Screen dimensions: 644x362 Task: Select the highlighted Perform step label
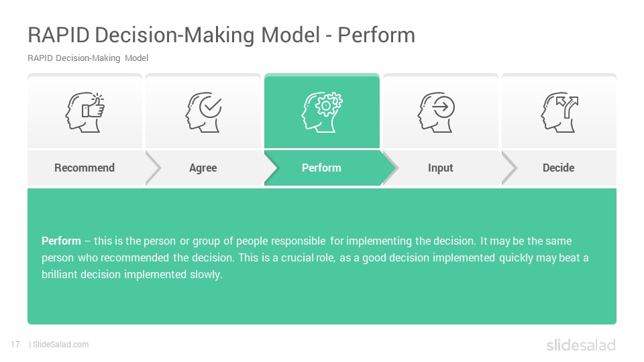click(x=321, y=168)
